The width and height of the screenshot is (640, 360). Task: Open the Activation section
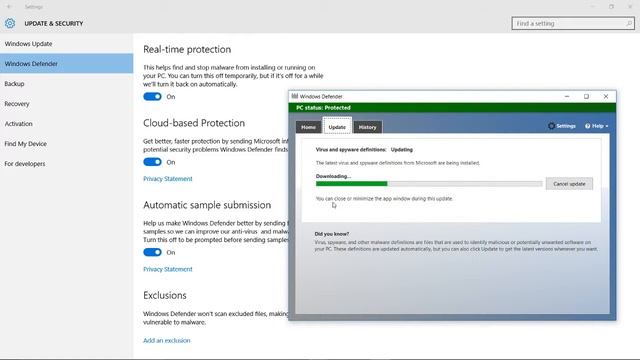[x=67, y=124]
